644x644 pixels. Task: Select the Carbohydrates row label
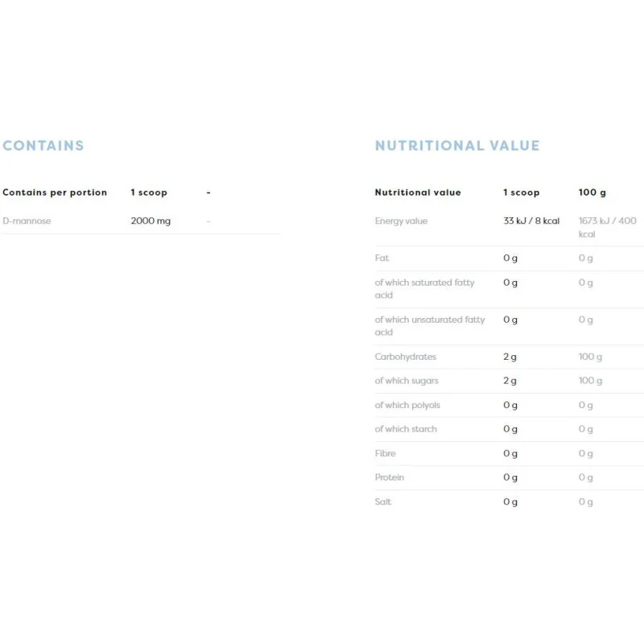[x=406, y=357]
